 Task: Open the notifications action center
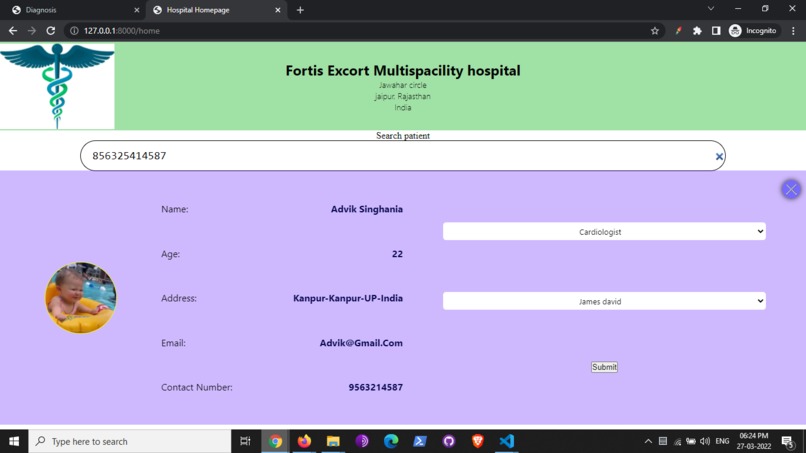point(787,441)
